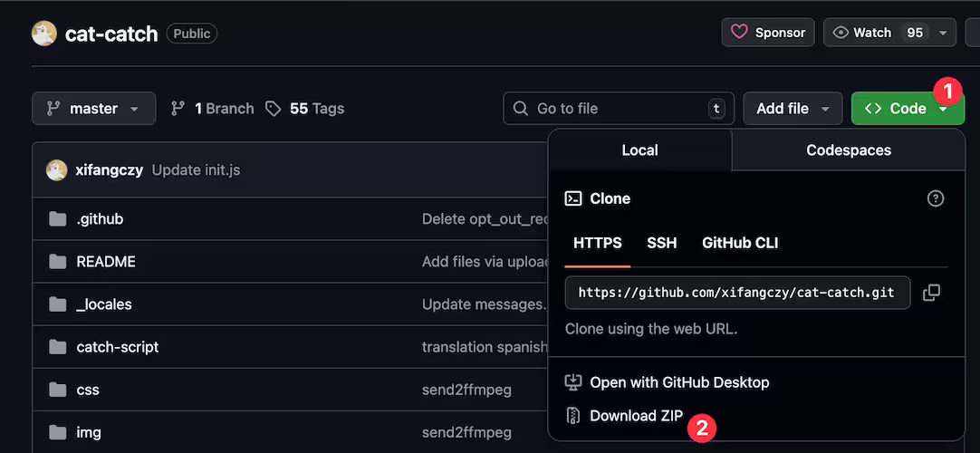Click the tag icon next to 55 Tags
The width and height of the screenshot is (980, 453).
coord(273,109)
